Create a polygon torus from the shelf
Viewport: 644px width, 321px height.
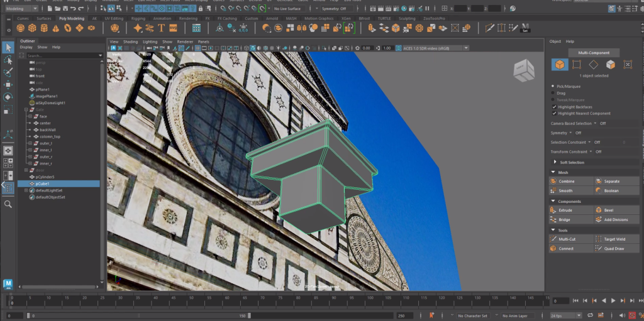point(68,28)
